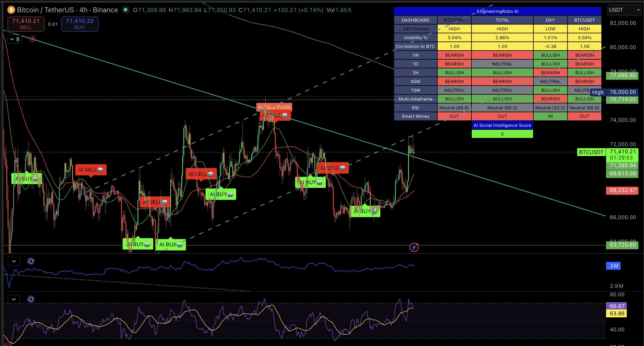Click the DASHBOARD header in the EngineeringRobo table
The image size is (644, 346).
tap(415, 20)
